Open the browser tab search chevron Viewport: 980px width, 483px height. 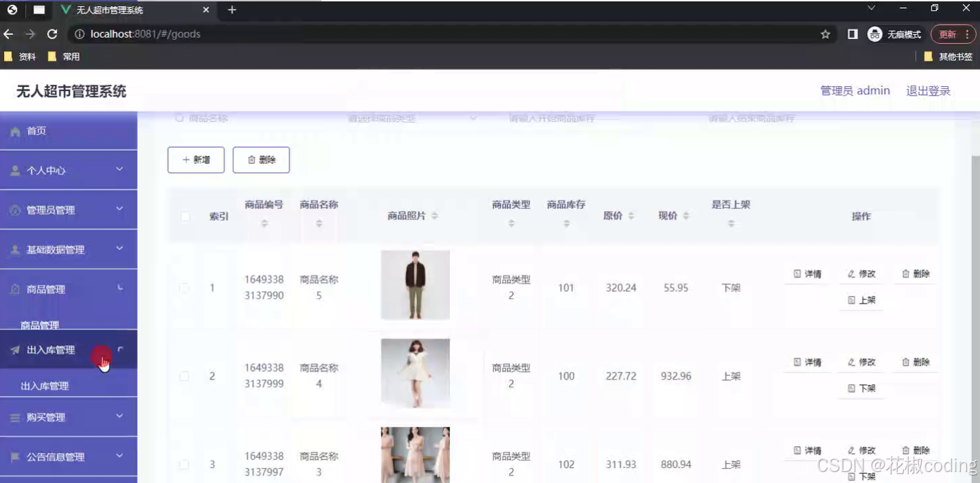[x=872, y=8]
